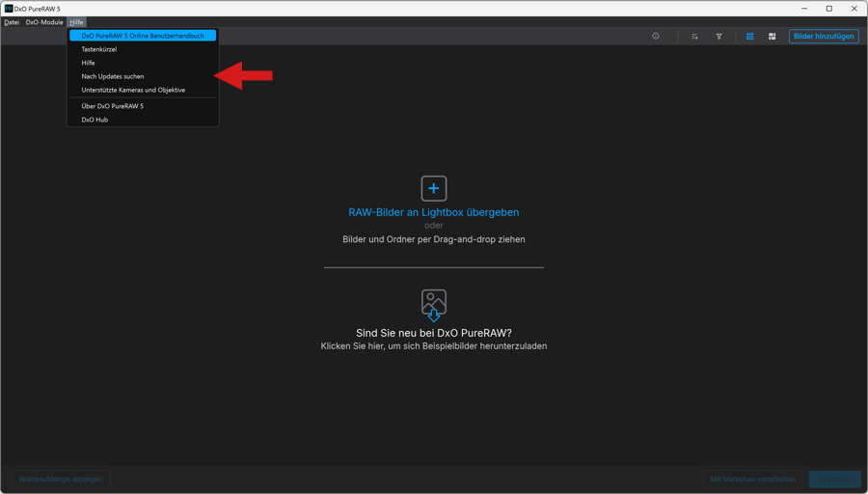The width and height of the screenshot is (868, 494).
Task: Click RAW-Bilder an Lightbox übergeben link
Action: pos(433,212)
